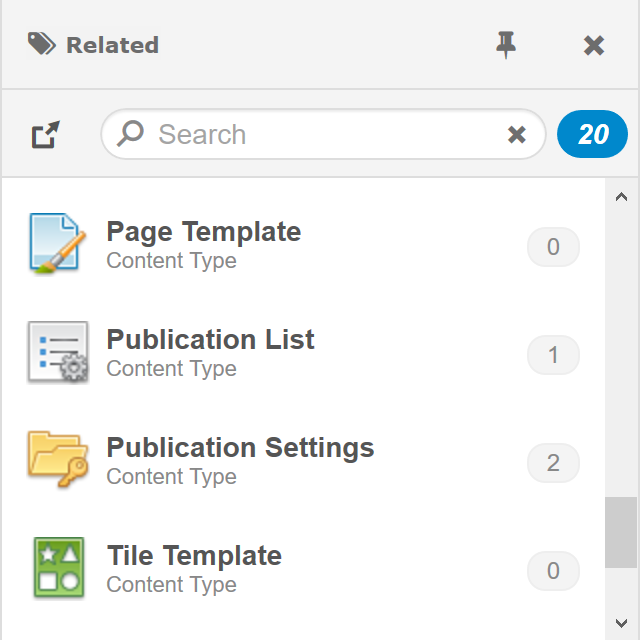
Task: Click the magnifying glass search icon
Action: pyautogui.click(x=131, y=134)
